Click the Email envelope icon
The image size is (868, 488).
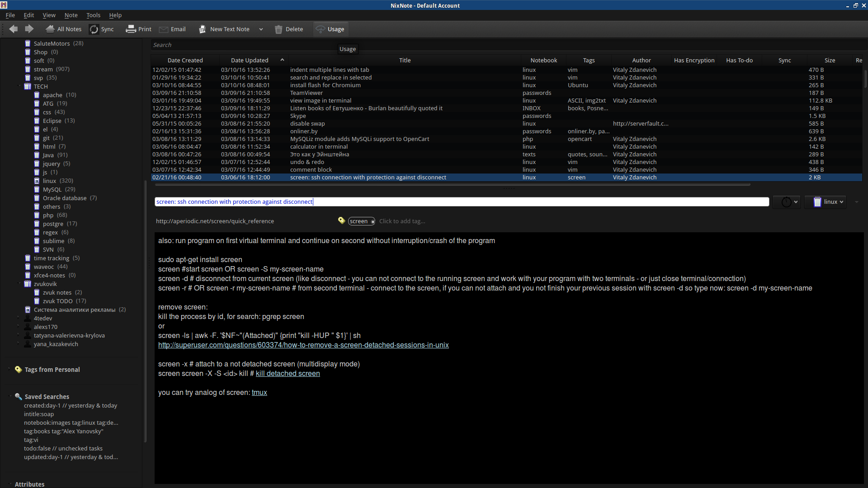[164, 29]
